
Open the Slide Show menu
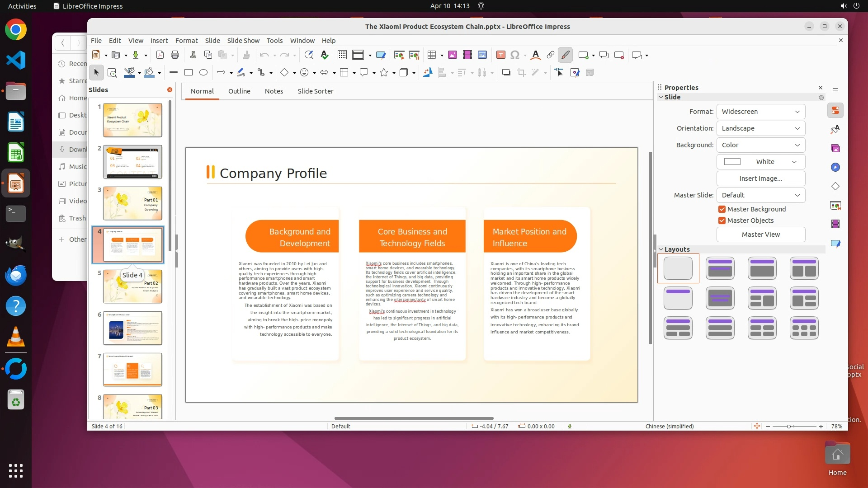pos(243,41)
